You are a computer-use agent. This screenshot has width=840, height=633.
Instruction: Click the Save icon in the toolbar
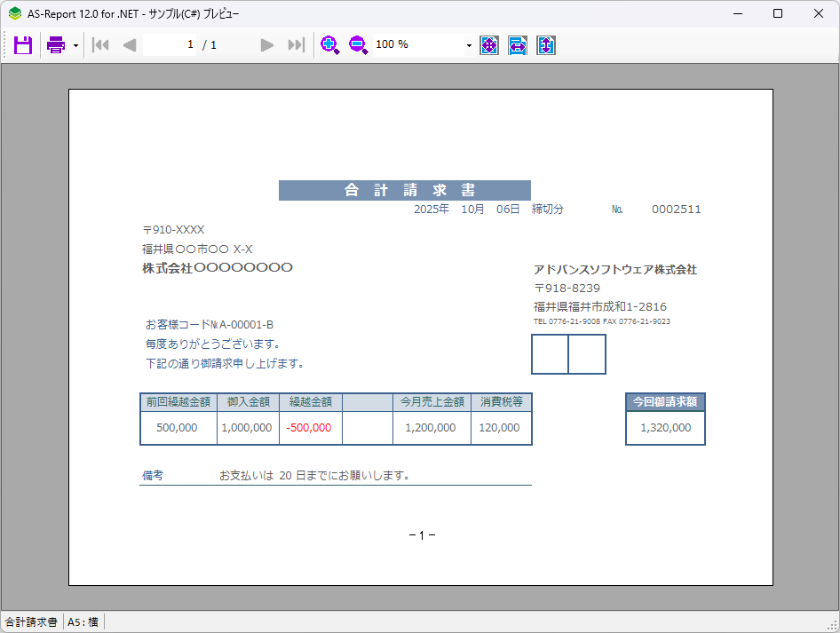click(x=23, y=44)
